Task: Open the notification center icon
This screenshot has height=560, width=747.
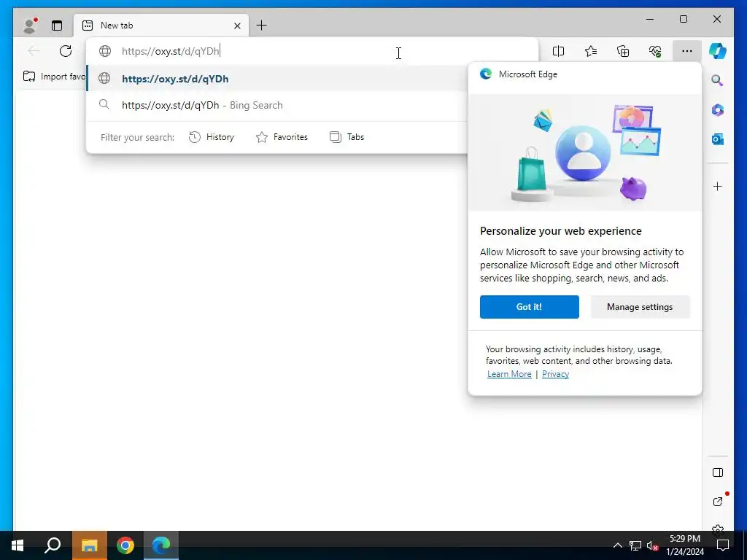Action: coord(723,545)
